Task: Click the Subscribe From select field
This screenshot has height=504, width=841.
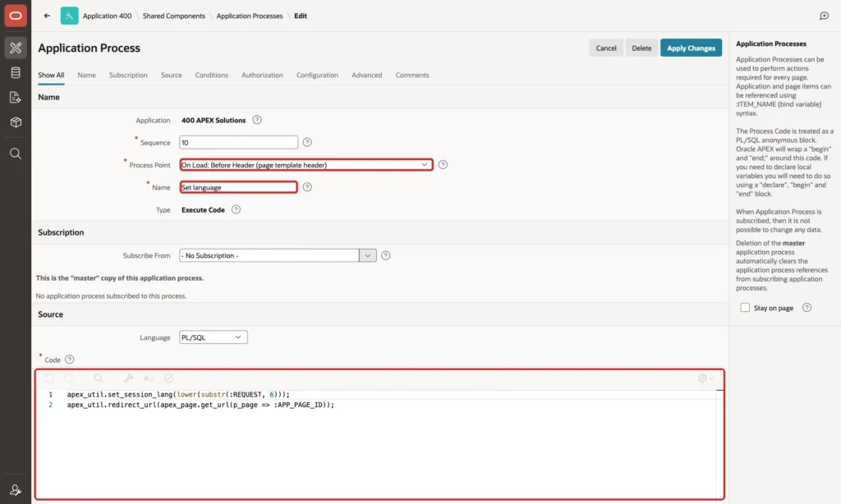Action: [x=278, y=256]
